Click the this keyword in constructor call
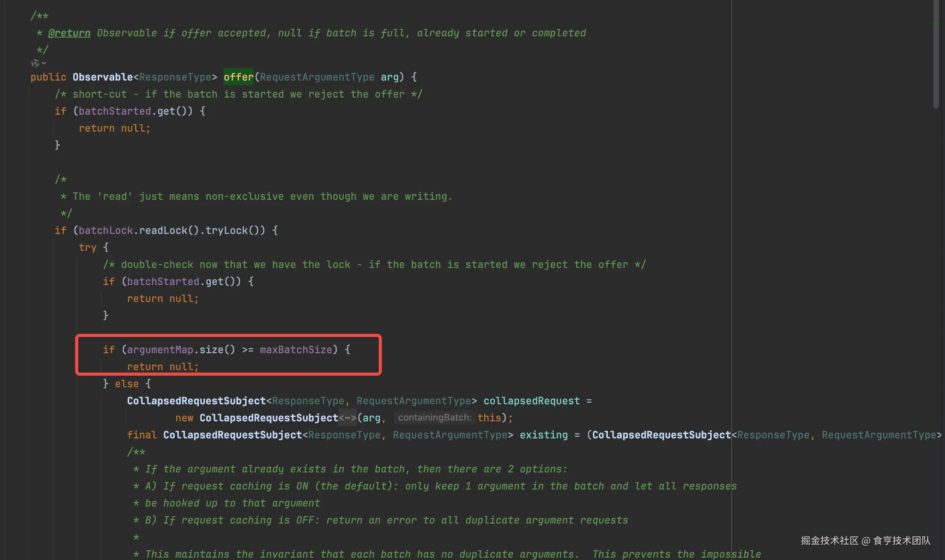This screenshot has height=560, width=945. (489, 418)
